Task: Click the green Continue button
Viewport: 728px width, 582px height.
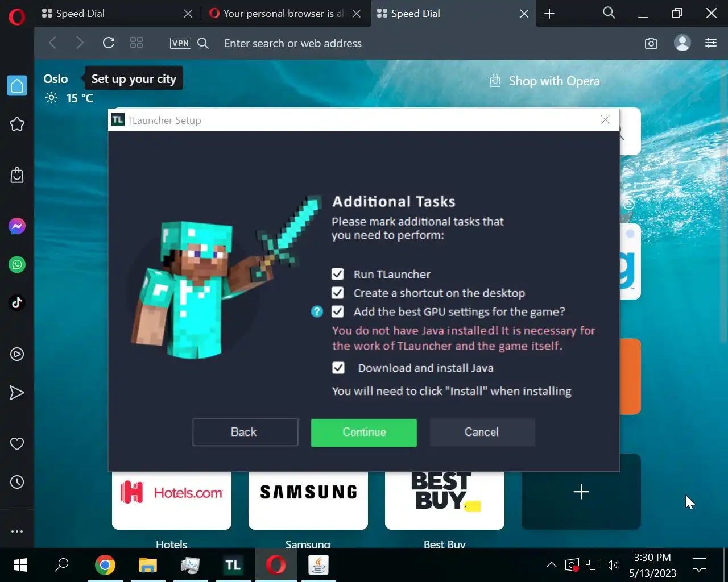Action: (x=364, y=433)
